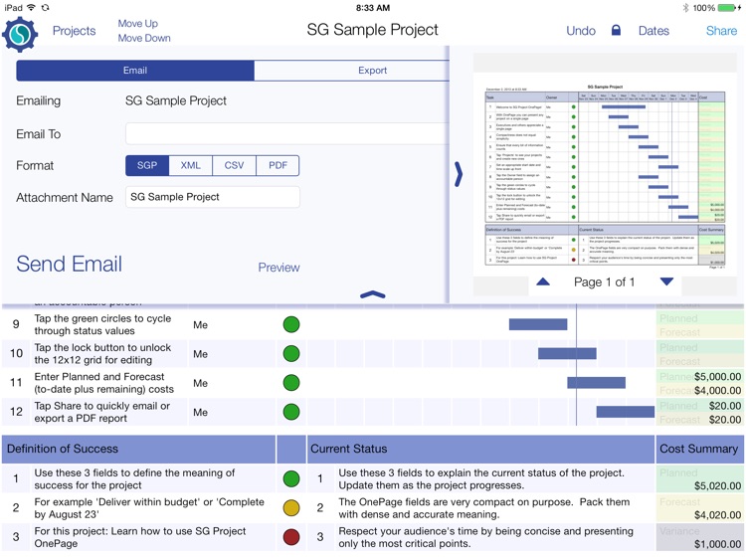Choose the PDF format option
Viewport: 746px width, 560px height.
click(278, 165)
